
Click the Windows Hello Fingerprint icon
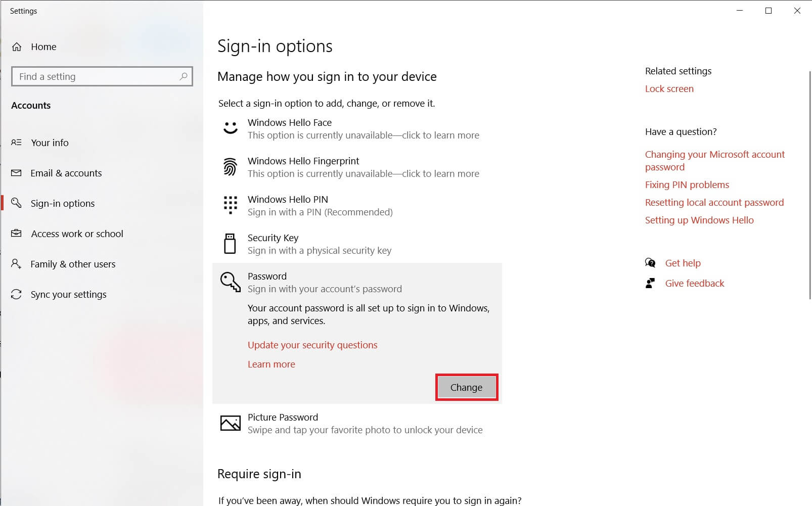[230, 167]
